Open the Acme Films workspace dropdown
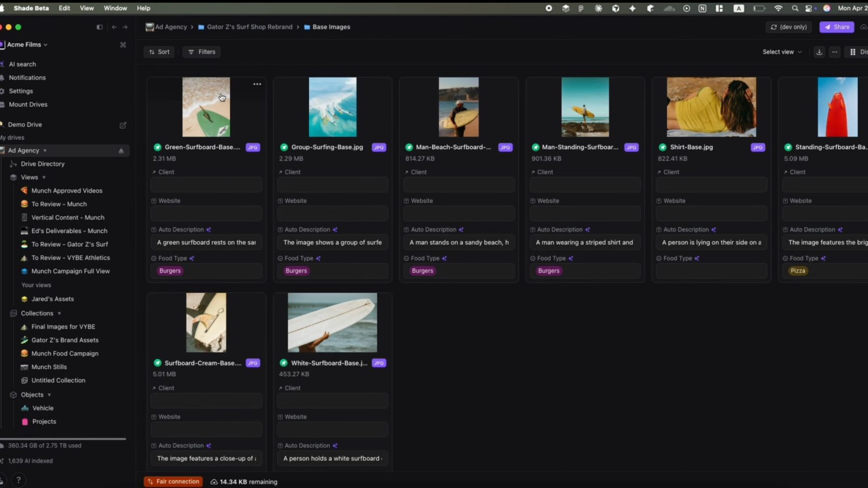 (27, 45)
